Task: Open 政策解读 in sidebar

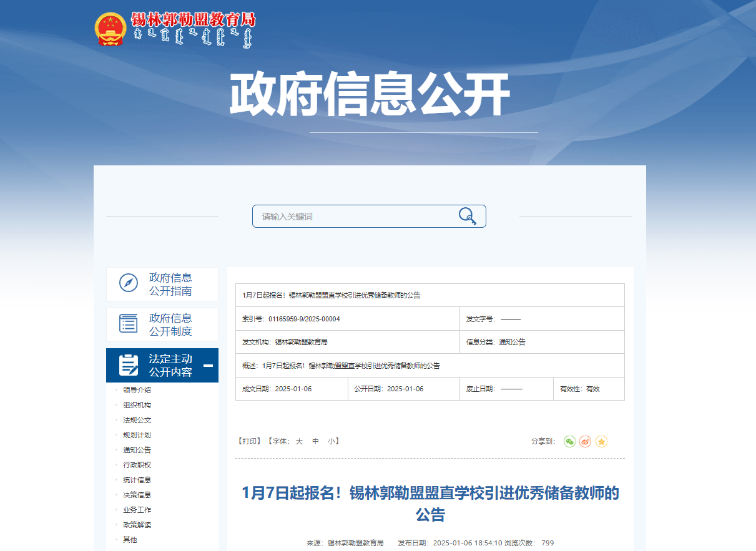Action: (137, 525)
